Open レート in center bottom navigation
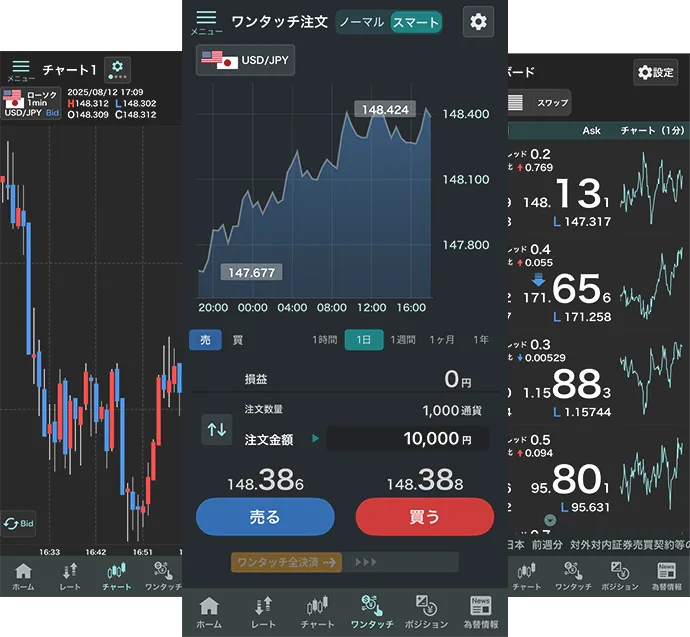690x637 pixels. pyautogui.click(x=263, y=612)
